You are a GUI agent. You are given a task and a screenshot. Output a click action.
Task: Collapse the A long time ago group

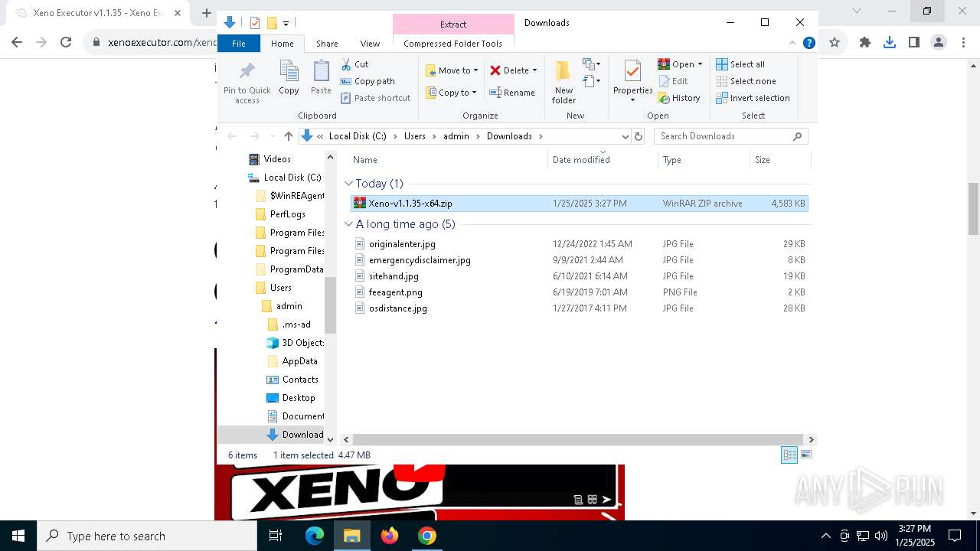click(348, 224)
